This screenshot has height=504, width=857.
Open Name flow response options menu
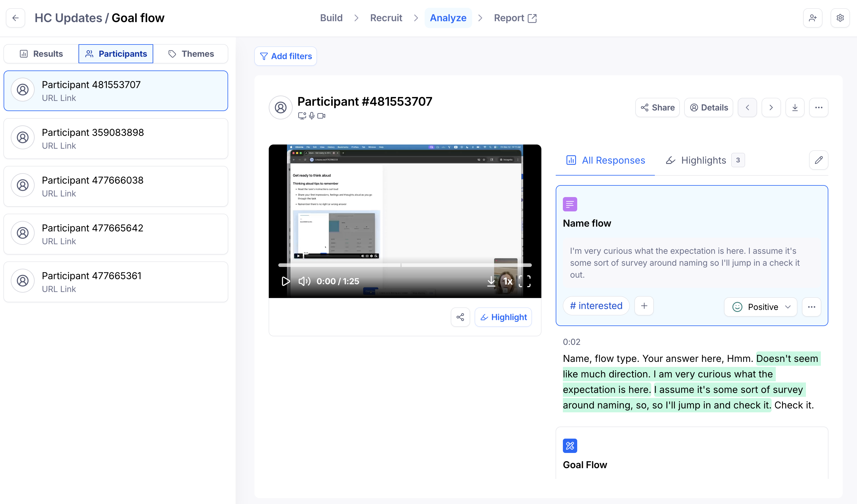click(x=811, y=307)
